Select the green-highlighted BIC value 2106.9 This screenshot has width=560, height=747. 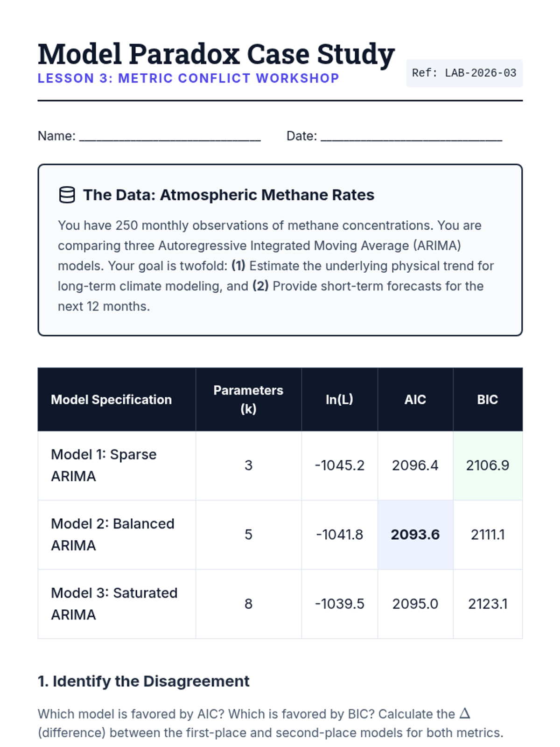coord(487,465)
